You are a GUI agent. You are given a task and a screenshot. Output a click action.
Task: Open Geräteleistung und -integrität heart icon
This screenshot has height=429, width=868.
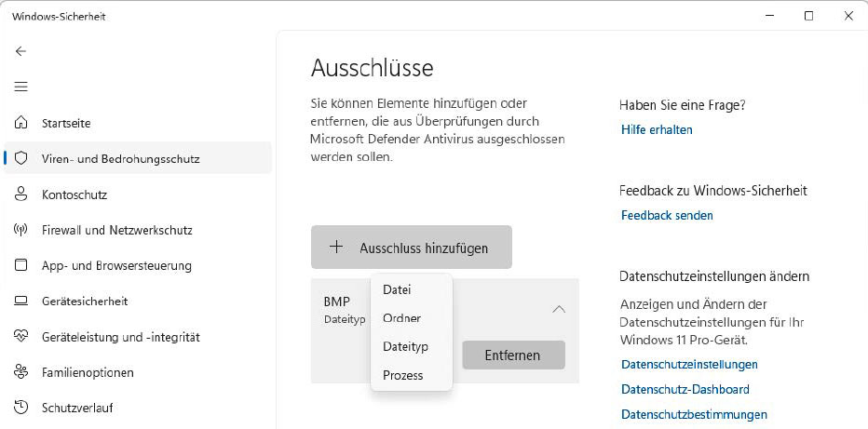(x=20, y=337)
